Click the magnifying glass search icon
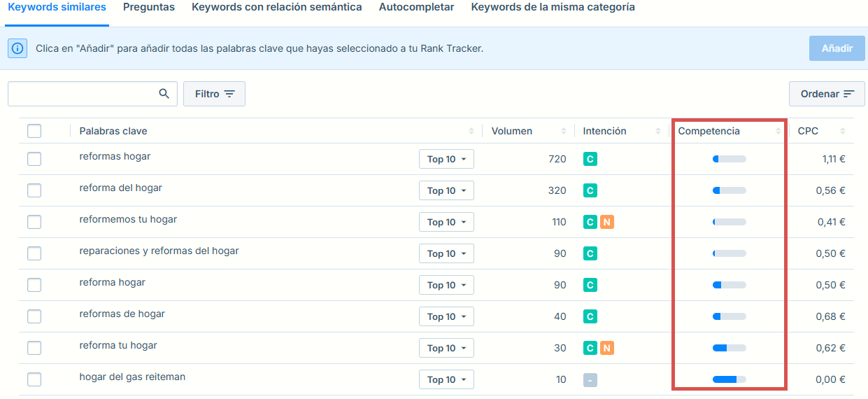868x399 pixels. pyautogui.click(x=164, y=94)
